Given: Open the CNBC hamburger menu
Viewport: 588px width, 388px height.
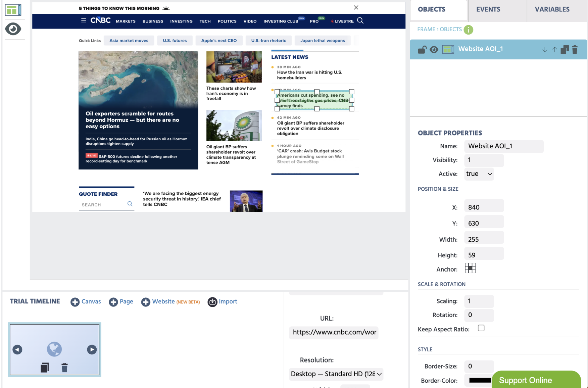Looking at the screenshot, I should coord(84,20).
